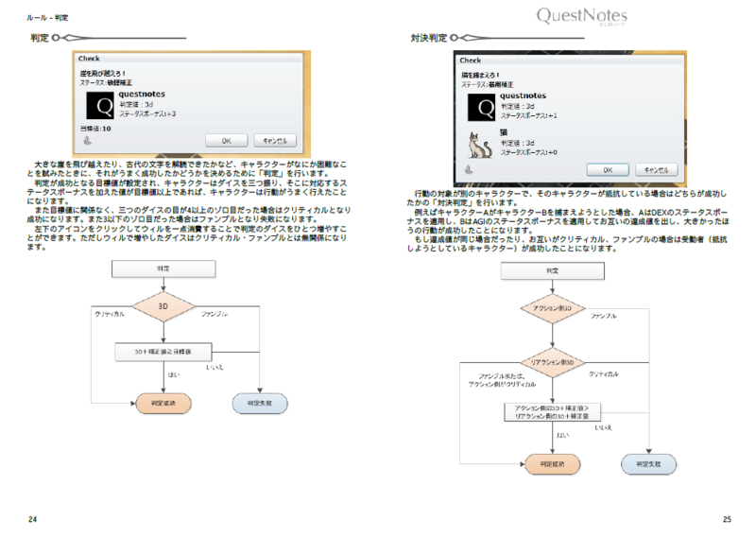This screenshot has width=756, height=537.
Task: Click 'ステータスボーナス:+1' in the right dialog
Action: click(x=528, y=115)
